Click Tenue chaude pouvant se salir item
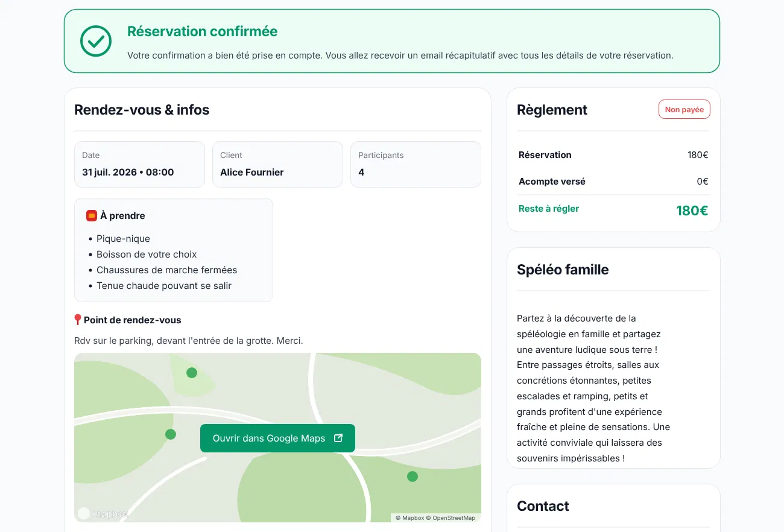Viewport: 784px width, 532px height. (x=164, y=285)
